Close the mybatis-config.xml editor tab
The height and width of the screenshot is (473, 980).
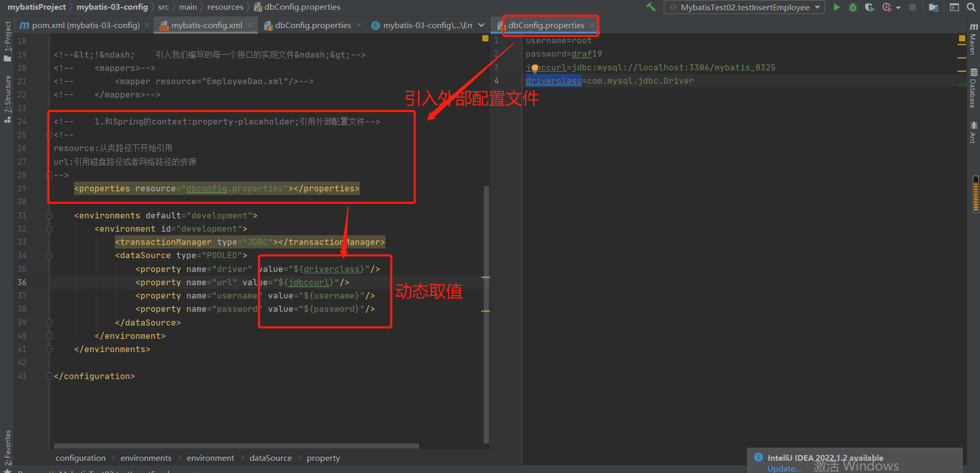250,25
